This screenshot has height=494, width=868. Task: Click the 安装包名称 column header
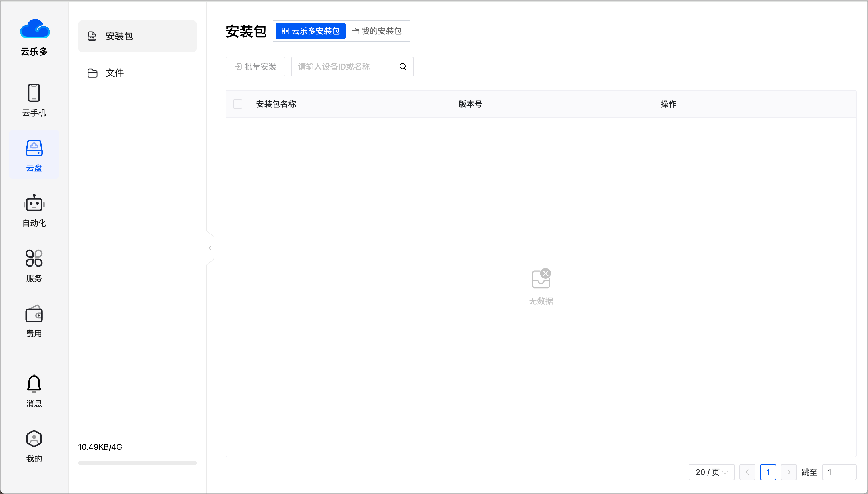point(276,104)
